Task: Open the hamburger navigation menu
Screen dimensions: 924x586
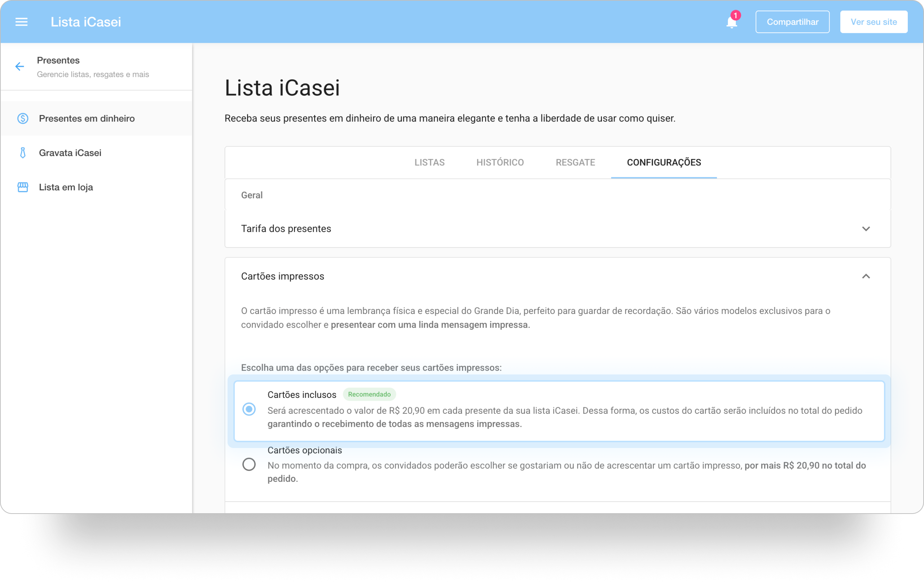Action: coord(21,22)
